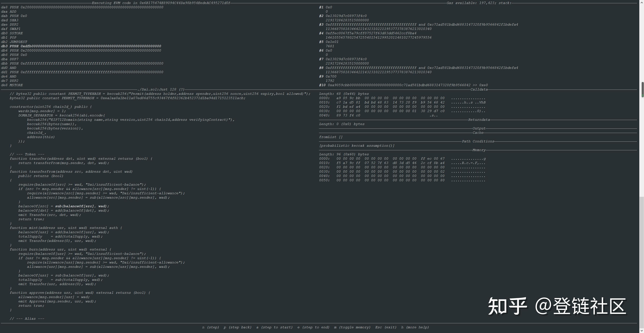The height and width of the screenshot is (333, 644).
Task: Click stack entry #2 0x13029d7c08973f4c0
Action: pos(343,16)
